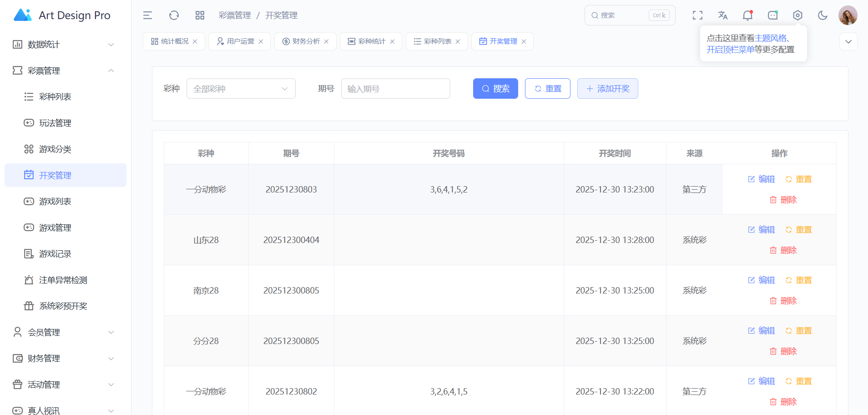Click the 添加开奖 button
The image size is (868, 415).
click(x=607, y=89)
